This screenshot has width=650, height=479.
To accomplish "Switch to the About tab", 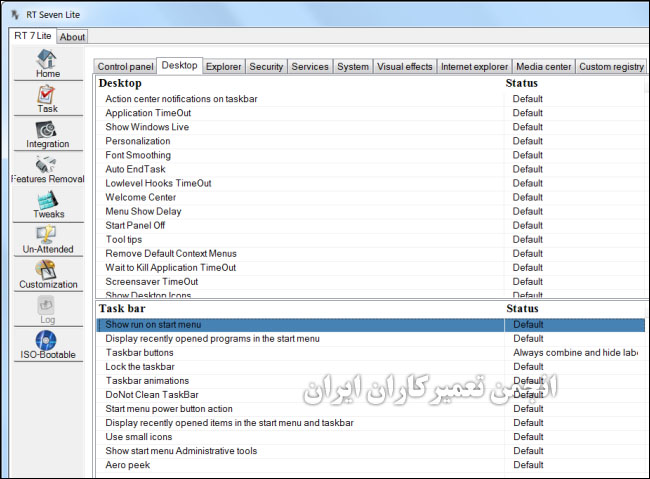I will 72,37.
